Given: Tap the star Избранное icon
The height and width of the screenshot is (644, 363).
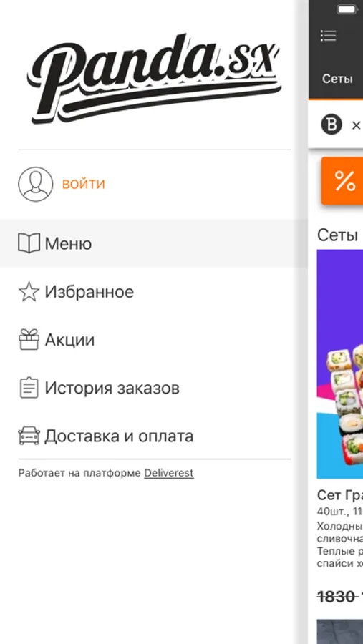Looking at the screenshot, I should click(29, 292).
